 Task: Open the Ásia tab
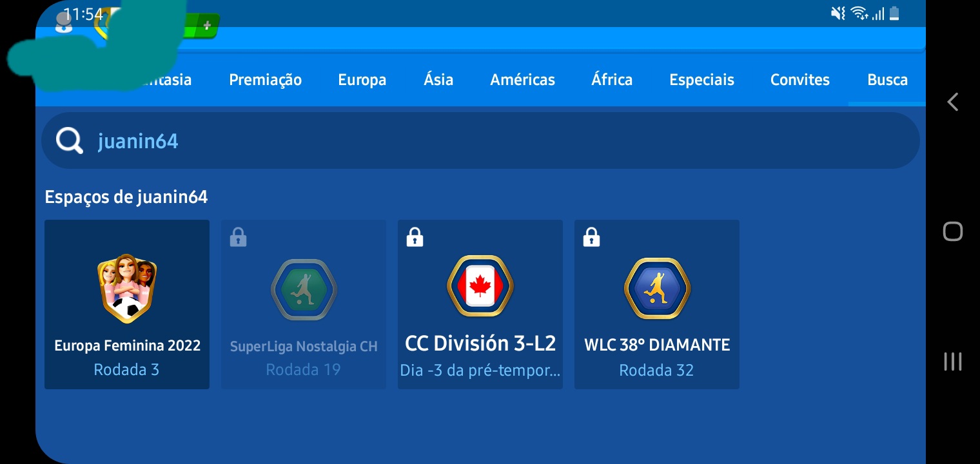(x=438, y=80)
